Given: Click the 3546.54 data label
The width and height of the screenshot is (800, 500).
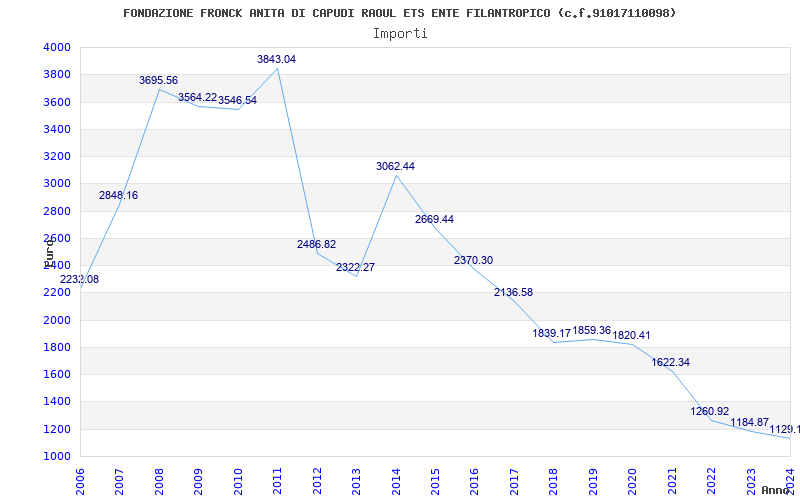Looking at the screenshot, I should click(237, 101).
